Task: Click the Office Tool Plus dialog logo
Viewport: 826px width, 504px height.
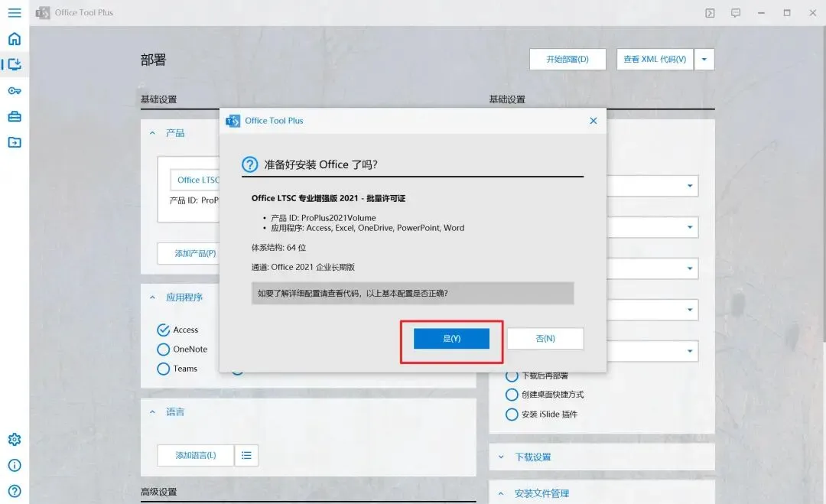Action: click(x=233, y=121)
